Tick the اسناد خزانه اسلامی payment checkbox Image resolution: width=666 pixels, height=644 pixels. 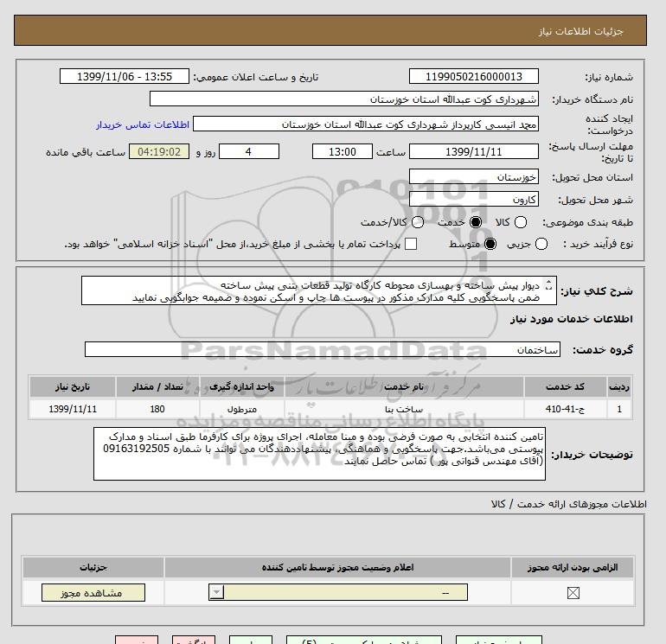(x=411, y=244)
